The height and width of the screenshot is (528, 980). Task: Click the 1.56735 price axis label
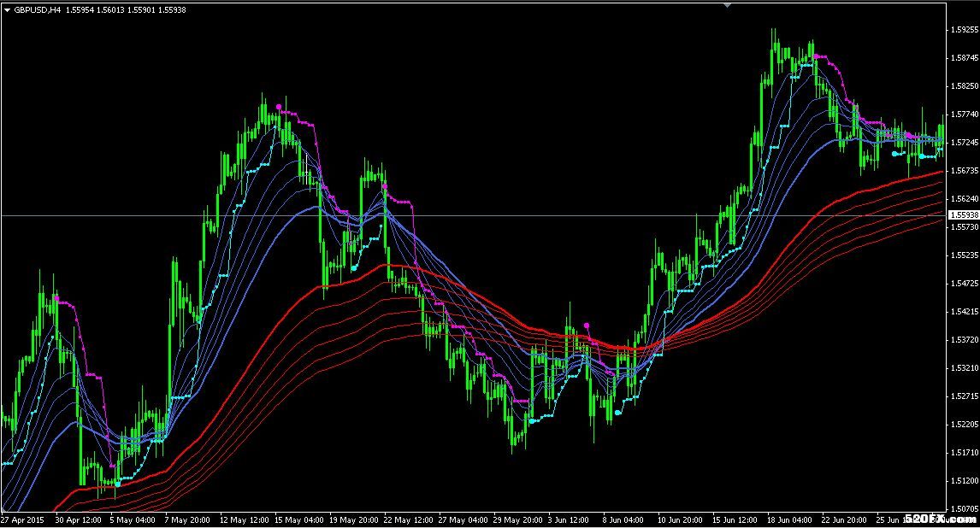965,170
